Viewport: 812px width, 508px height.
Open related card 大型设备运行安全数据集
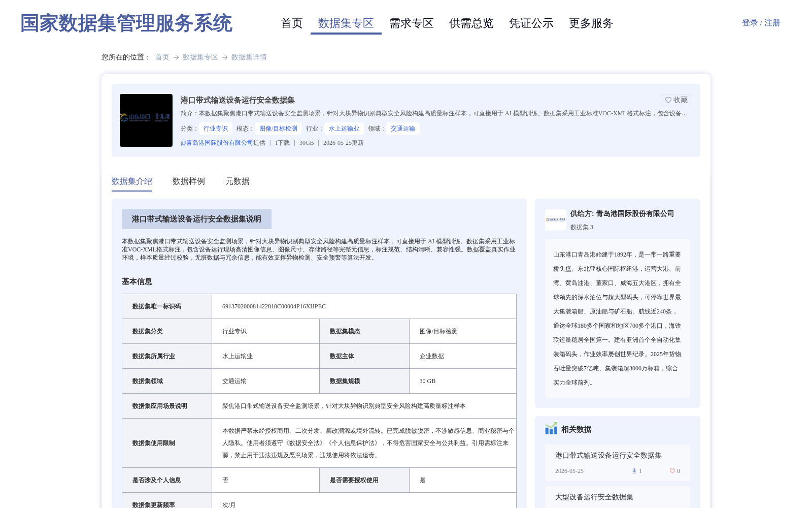pos(618,497)
